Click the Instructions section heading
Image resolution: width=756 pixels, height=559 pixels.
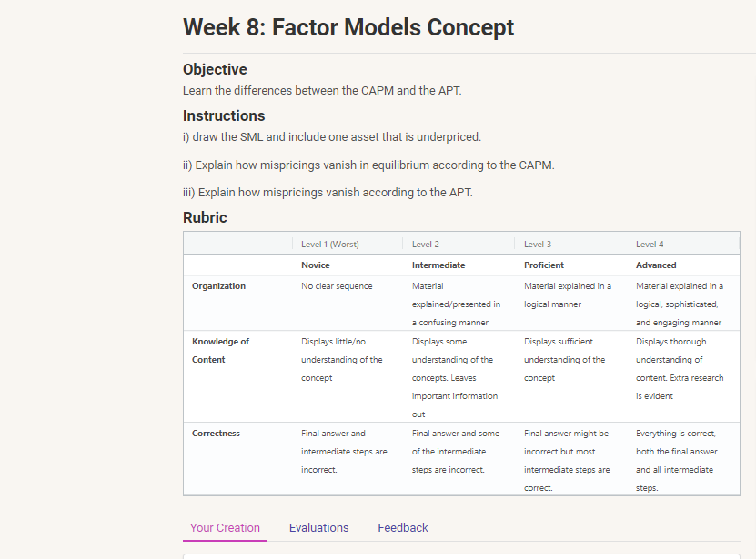222,115
